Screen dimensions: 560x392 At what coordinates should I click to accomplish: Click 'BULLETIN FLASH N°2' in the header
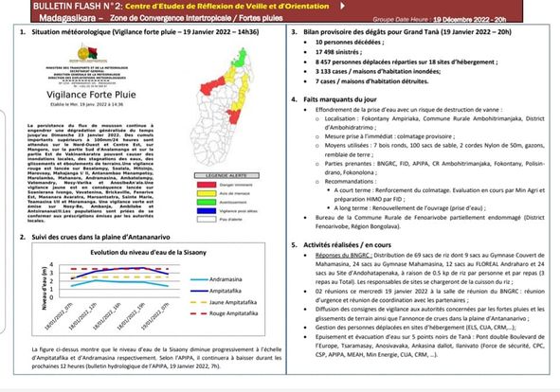click(x=78, y=6)
